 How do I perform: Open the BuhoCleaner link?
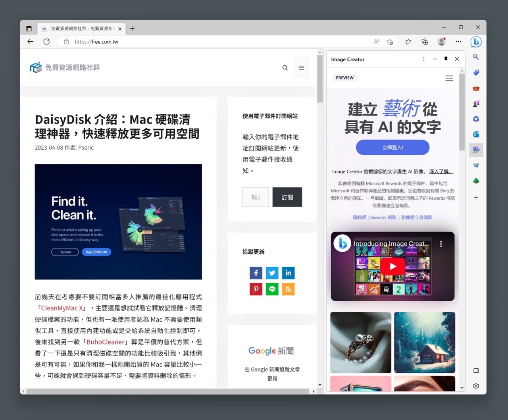[x=106, y=342]
